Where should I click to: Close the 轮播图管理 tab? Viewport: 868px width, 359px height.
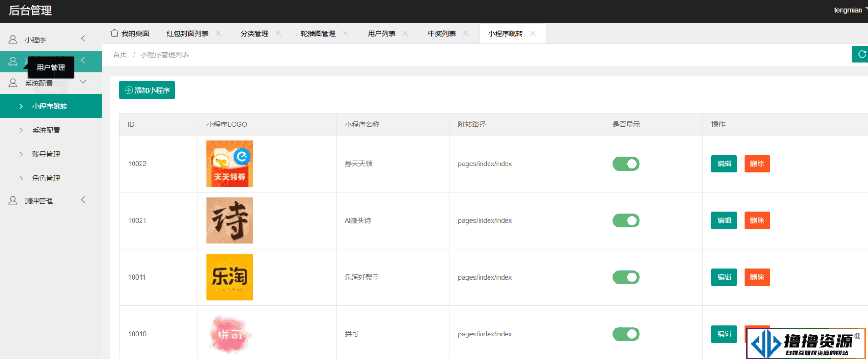(x=345, y=33)
